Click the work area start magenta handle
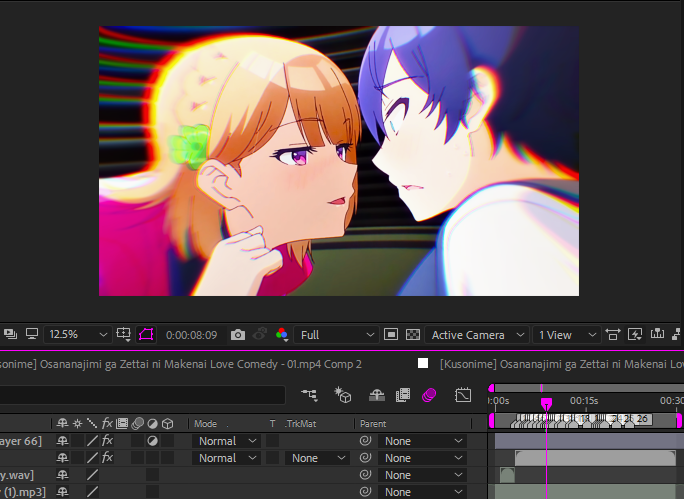Image resolution: width=684 pixels, height=499 pixels. 492,420
